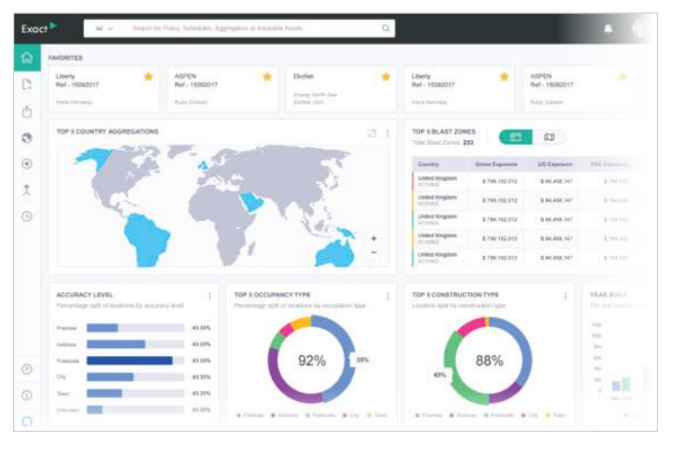Viewport: 678px width, 457px height.
Task: Click the question mark help icon
Action: point(27,369)
